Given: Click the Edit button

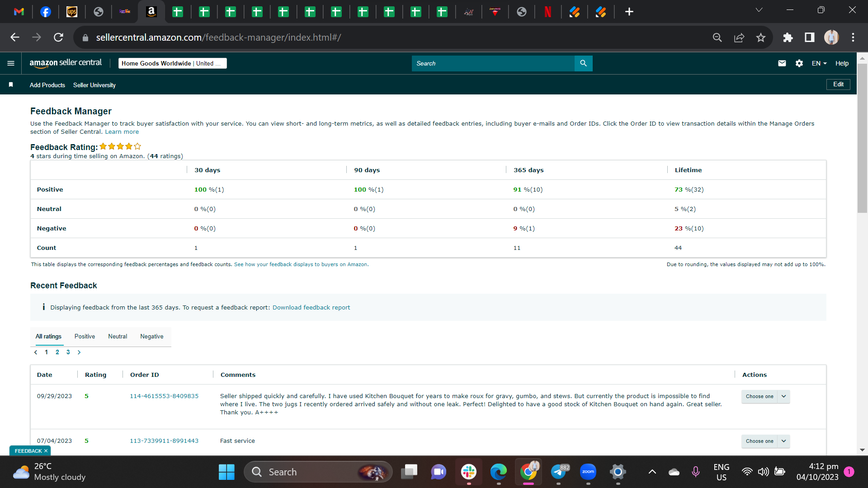Looking at the screenshot, I should point(838,84).
